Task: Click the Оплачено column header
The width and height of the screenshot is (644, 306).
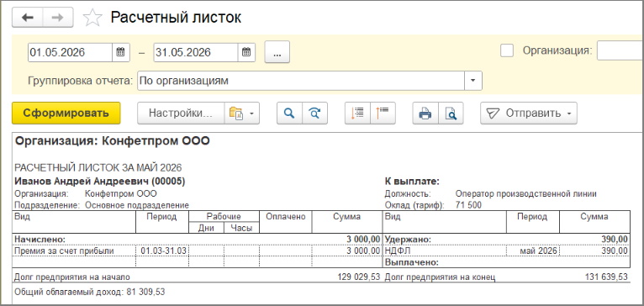Action: pos(286,217)
